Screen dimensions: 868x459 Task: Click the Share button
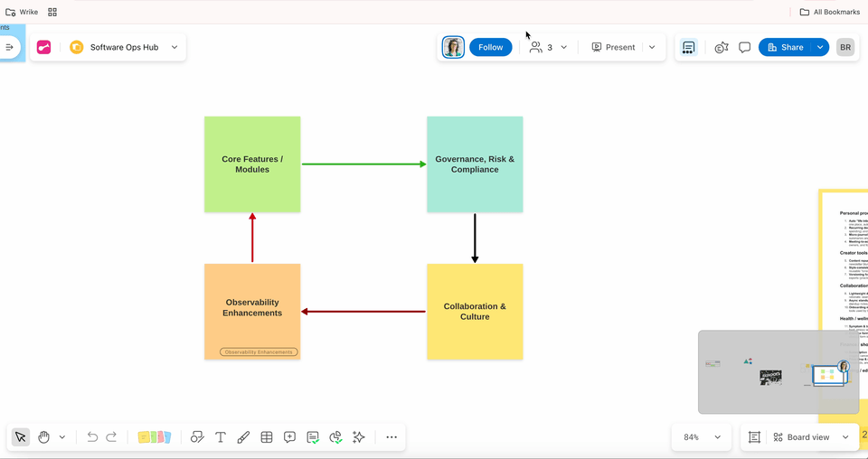point(784,47)
